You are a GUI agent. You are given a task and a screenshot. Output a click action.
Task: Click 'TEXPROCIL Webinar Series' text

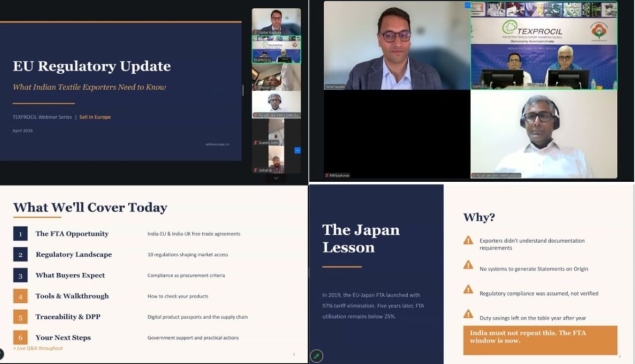pos(42,117)
